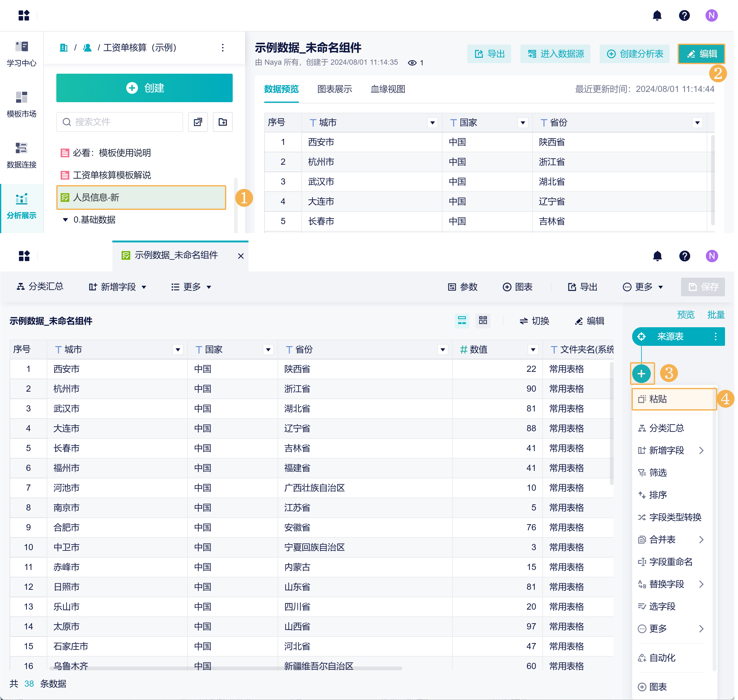
Task: Click the 进入数据源 button
Action: [x=555, y=54]
